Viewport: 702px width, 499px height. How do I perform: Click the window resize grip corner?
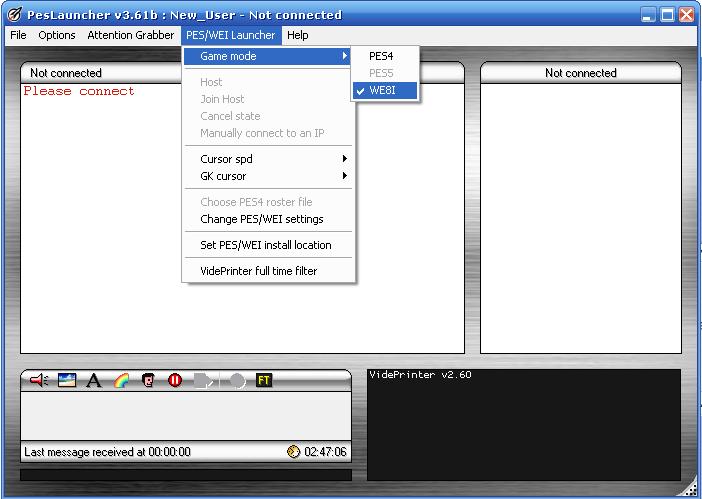691,490
